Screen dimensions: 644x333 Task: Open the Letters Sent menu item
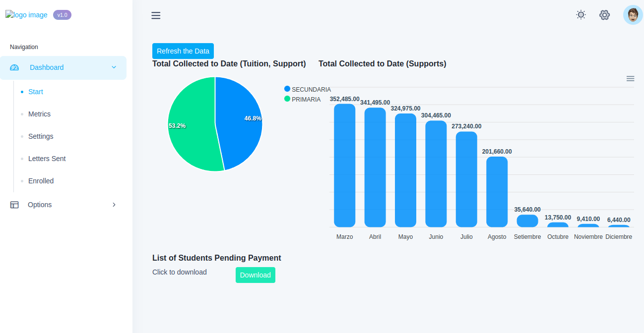click(47, 159)
